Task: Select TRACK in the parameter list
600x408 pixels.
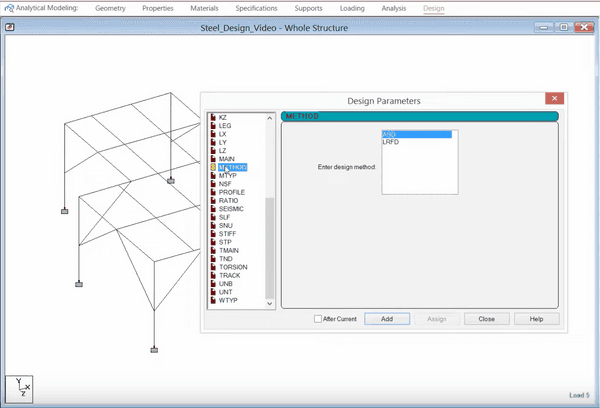Action: coord(230,275)
